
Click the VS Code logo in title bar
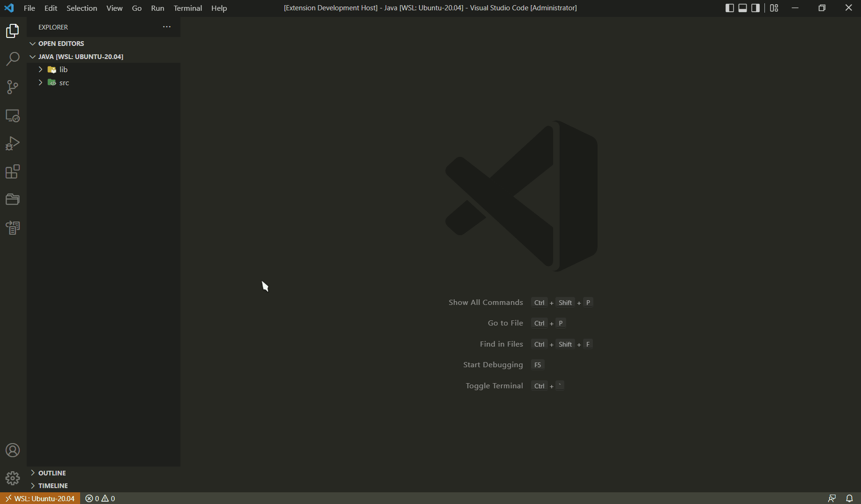tap(9, 8)
